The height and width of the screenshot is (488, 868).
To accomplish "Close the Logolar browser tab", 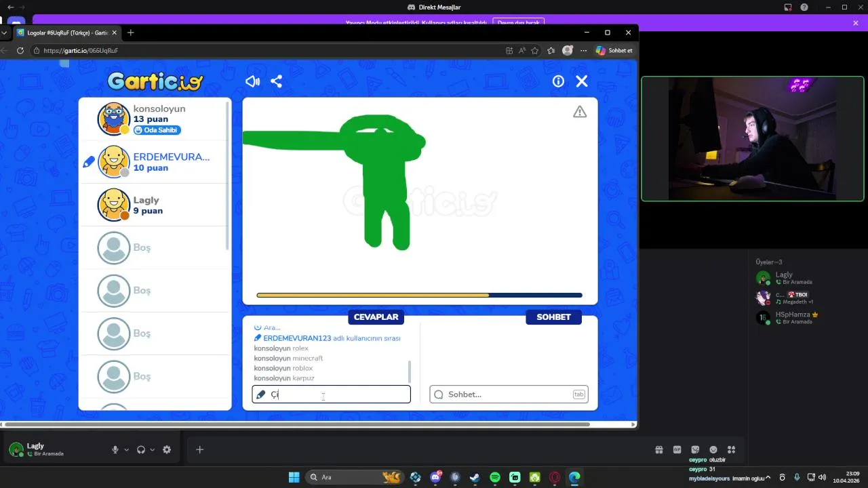I will (x=114, y=33).
